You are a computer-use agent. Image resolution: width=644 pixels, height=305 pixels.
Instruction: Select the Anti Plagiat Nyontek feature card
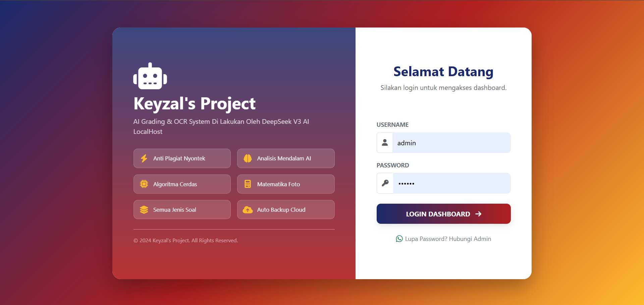(182, 158)
